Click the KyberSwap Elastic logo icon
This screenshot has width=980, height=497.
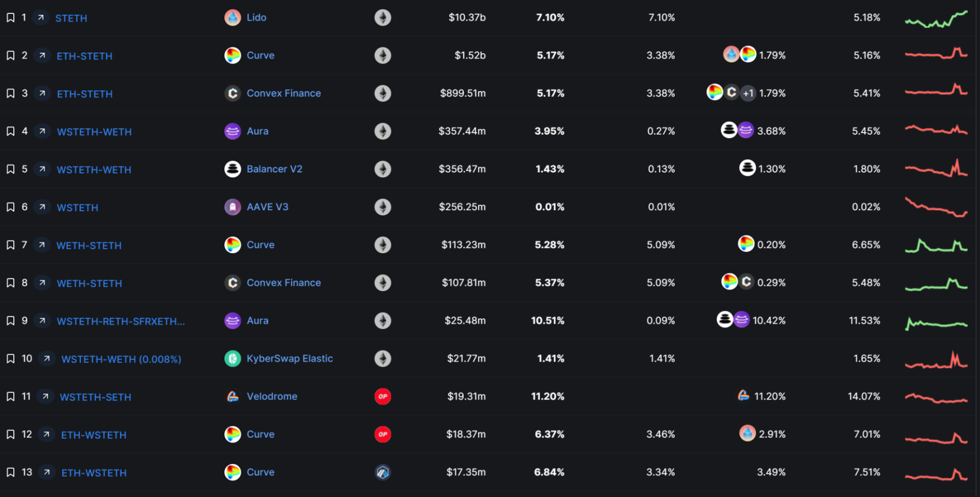[x=232, y=359]
